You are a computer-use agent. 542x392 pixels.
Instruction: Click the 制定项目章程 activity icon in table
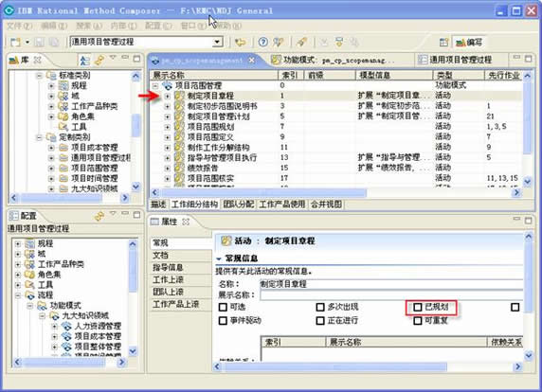(x=179, y=96)
